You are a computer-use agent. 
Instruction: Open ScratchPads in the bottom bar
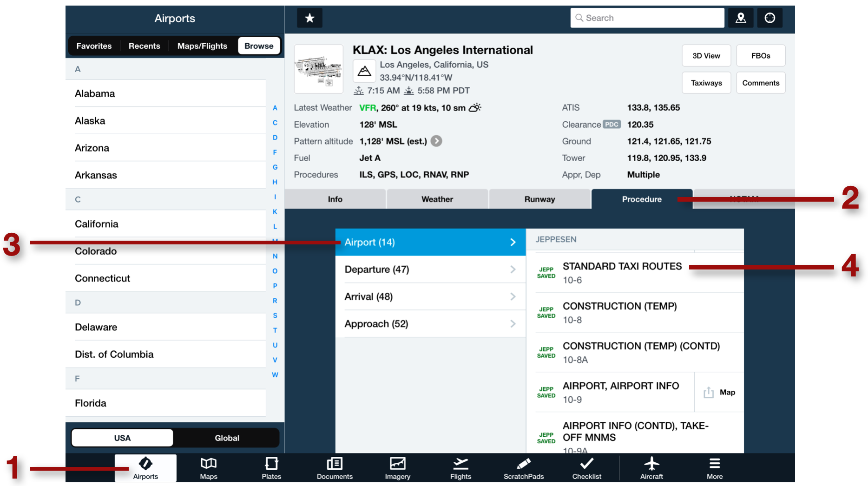(524, 468)
